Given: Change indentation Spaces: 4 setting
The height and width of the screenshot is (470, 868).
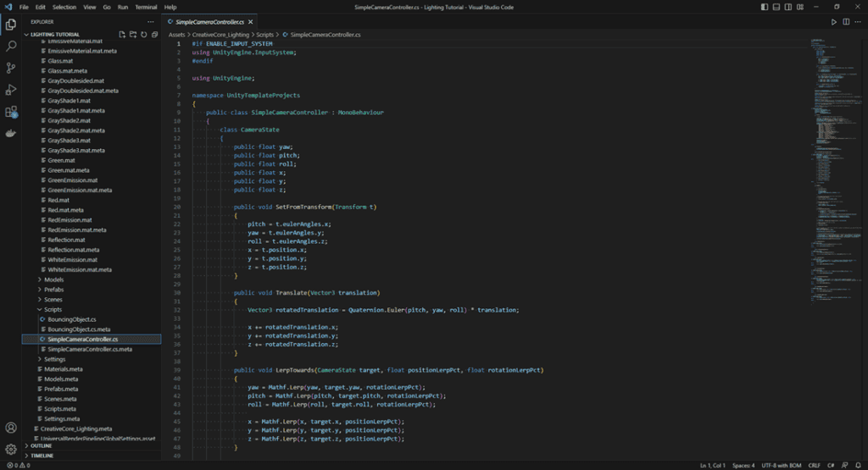Looking at the screenshot, I should click(743, 466).
